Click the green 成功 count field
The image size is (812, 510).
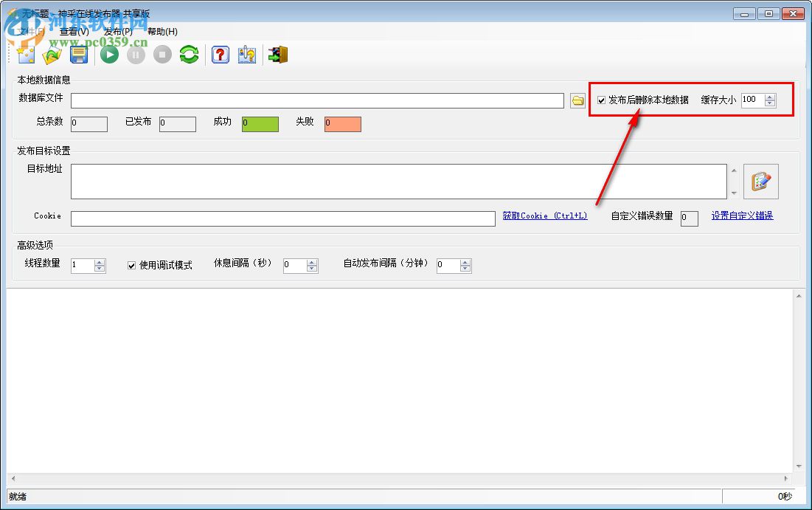260,124
